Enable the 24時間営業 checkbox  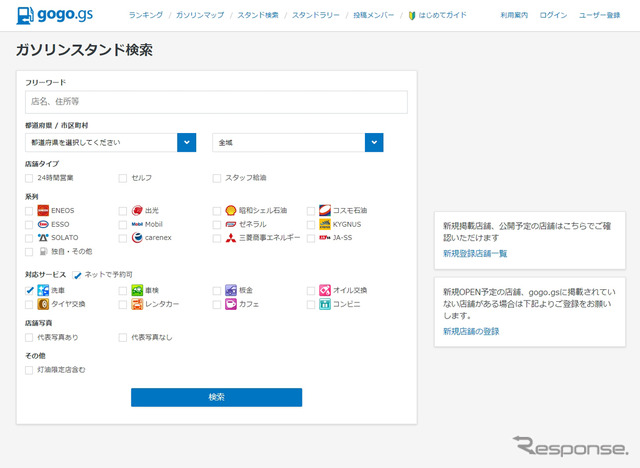tap(29, 178)
